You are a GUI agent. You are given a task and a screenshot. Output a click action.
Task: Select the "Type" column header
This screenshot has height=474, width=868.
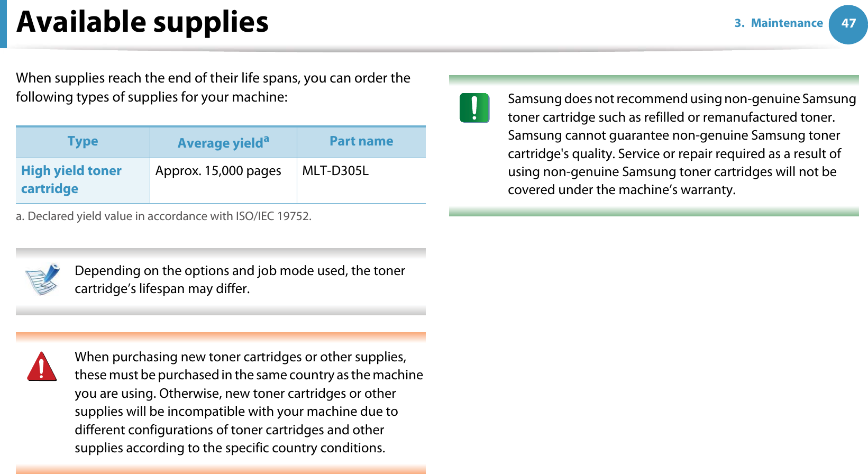coord(83,141)
